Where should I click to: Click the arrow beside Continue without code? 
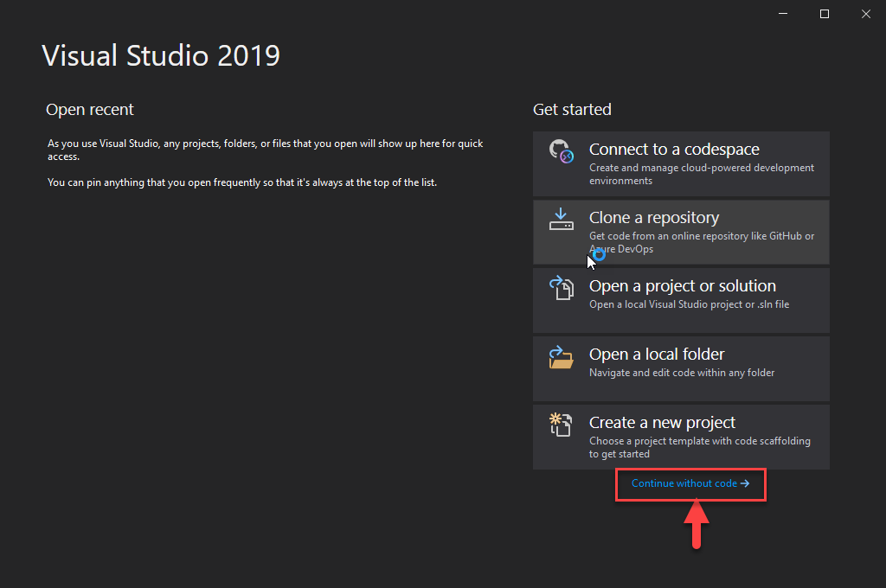coord(745,483)
